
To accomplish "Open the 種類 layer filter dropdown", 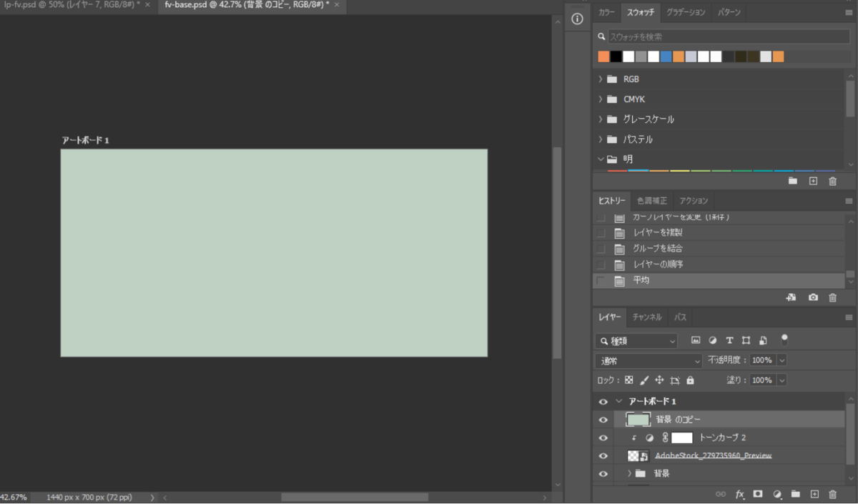I will 637,341.
